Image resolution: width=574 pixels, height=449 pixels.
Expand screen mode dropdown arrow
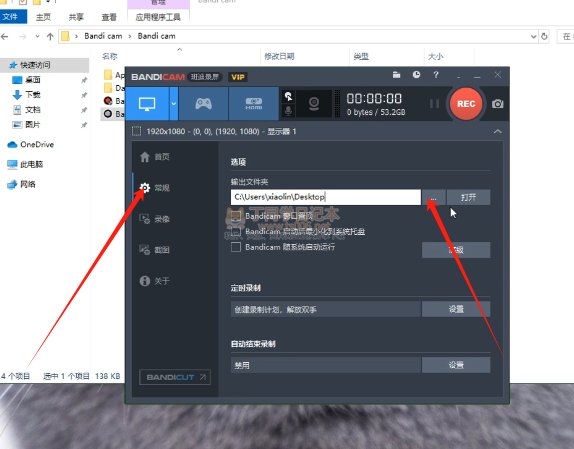tap(174, 104)
